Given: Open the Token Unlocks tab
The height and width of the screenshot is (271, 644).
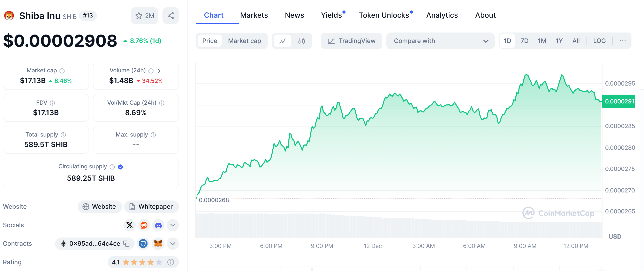Looking at the screenshot, I should tap(384, 15).
